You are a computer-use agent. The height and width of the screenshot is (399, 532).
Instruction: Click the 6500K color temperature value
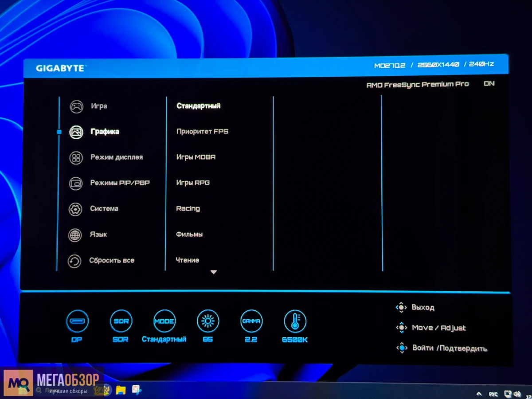coord(295,340)
